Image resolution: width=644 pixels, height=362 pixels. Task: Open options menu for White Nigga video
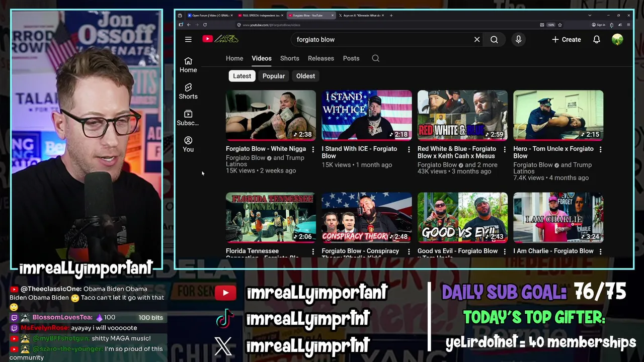click(x=313, y=149)
